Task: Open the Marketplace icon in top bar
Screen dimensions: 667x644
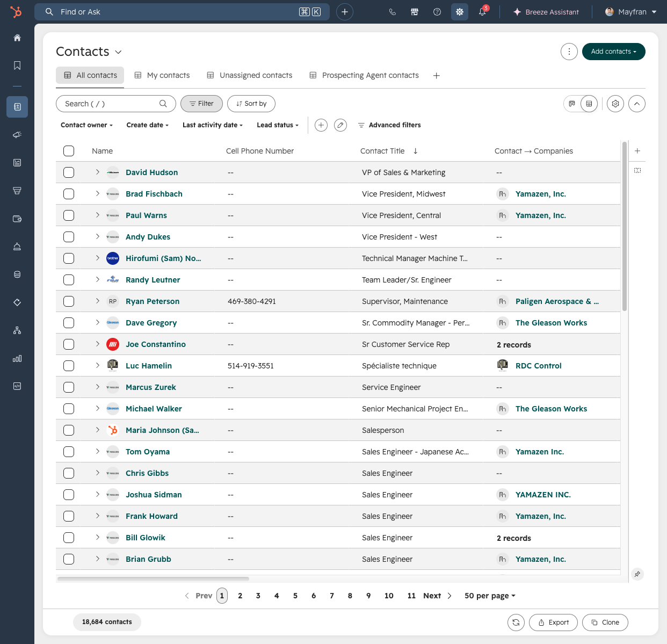Action: click(415, 12)
